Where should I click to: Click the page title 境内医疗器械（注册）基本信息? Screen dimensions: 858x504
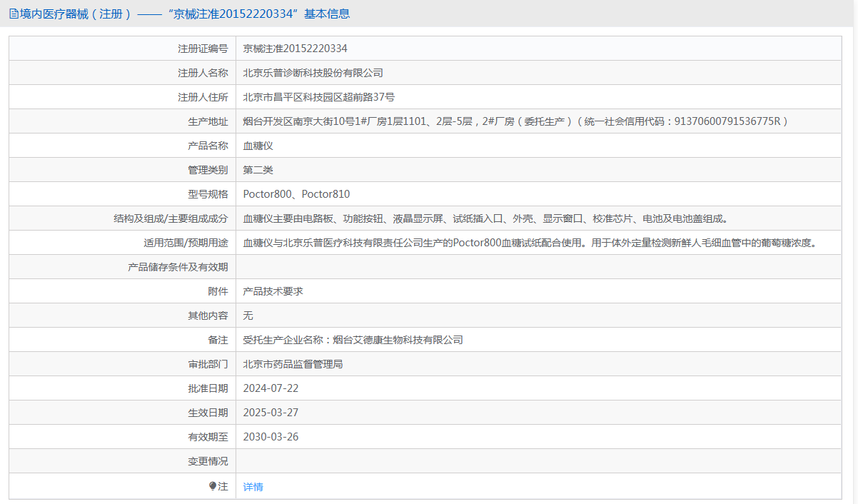(x=184, y=14)
